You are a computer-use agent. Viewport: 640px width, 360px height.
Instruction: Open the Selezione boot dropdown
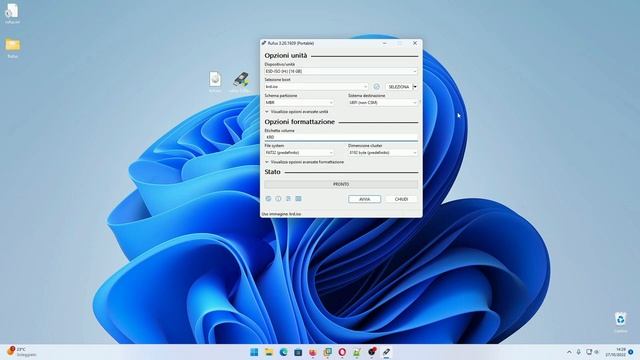tap(316, 87)
